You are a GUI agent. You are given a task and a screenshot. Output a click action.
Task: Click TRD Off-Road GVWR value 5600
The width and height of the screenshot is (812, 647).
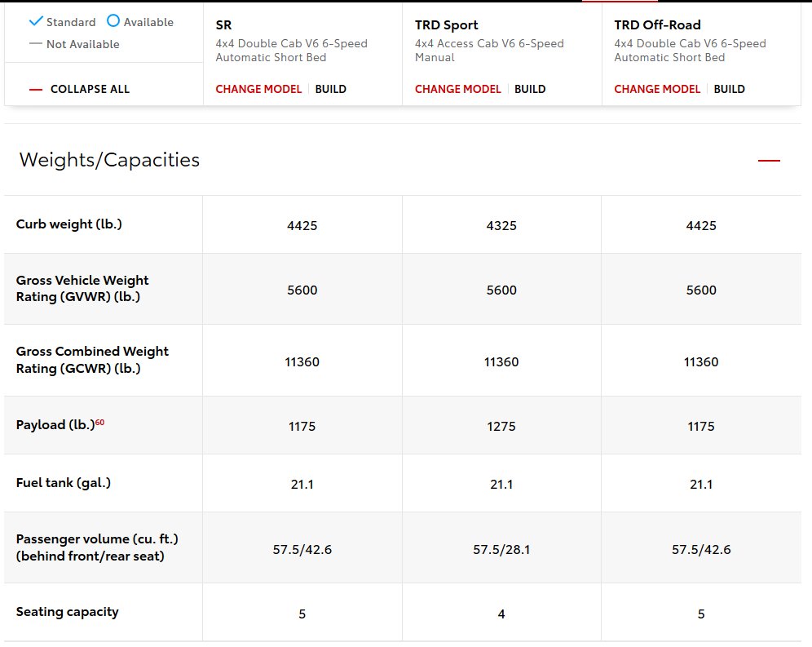click(x=701, y=290)
